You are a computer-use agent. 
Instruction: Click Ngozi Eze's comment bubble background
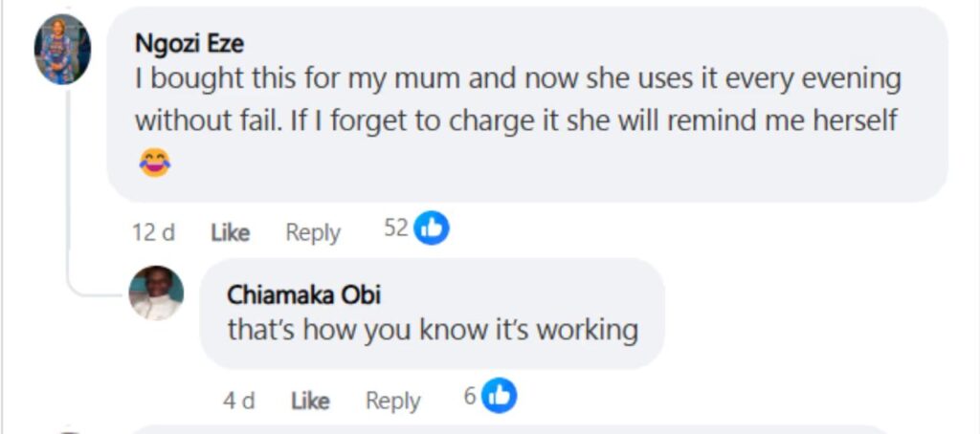[x=527, y=105]
